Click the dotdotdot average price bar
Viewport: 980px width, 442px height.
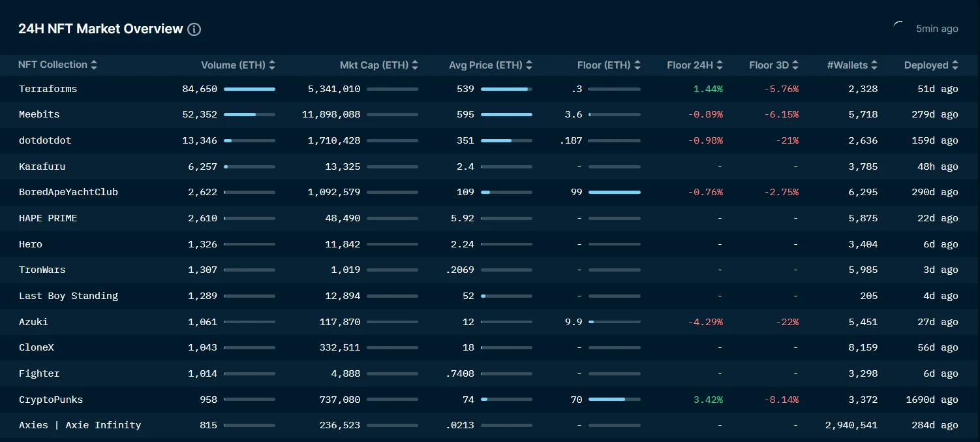pos(506,140)
